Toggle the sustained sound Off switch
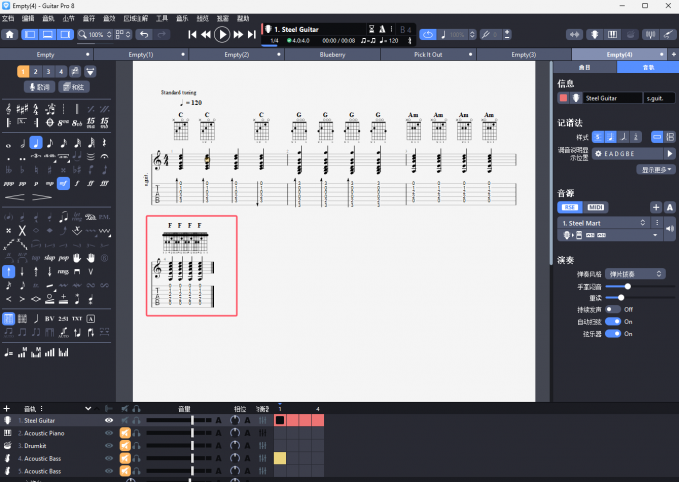The height and width of the screenshot is (482, 679). point(611,309)
